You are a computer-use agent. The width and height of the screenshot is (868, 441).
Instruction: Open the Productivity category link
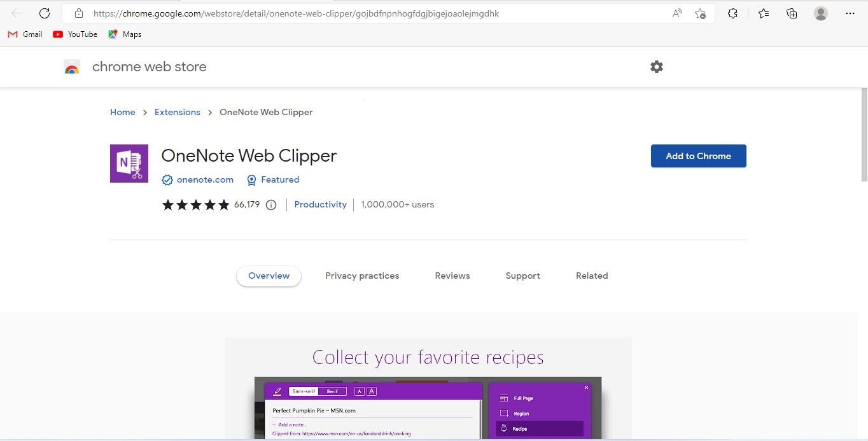pyautogui.click(x=320, y=204)
